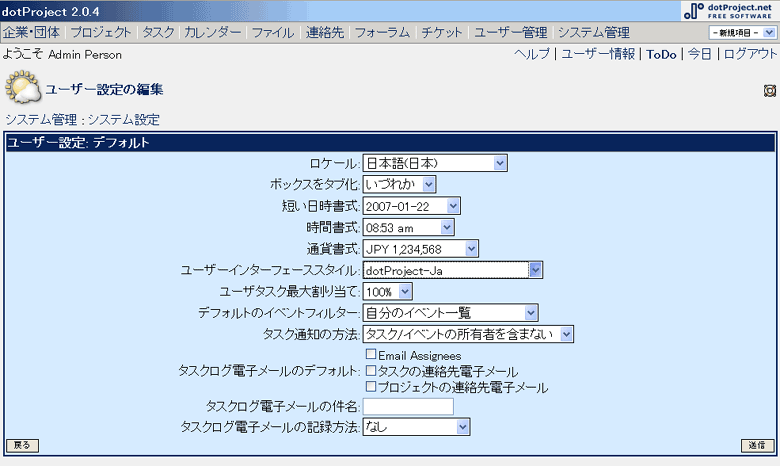
Task: Check プロジェクトの連絡先電子メール checkbox
Action: pyautogui.click(x=371, y=386)
